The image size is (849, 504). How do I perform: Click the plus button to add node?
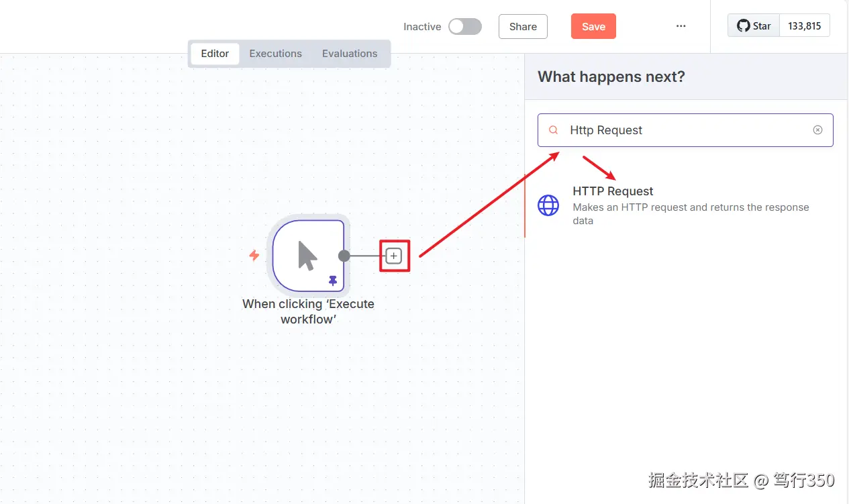(x=394, y=256)
